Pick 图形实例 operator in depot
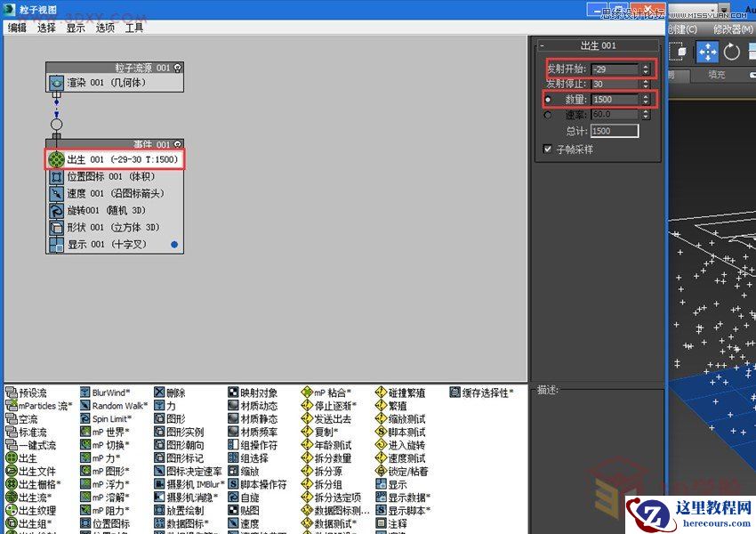The width and height of the screenshot is (756, 534). point(179,432)
